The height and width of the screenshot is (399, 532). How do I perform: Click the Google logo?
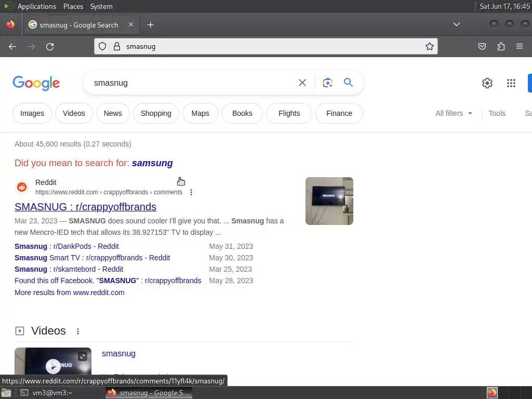click(x=36, y=83)
